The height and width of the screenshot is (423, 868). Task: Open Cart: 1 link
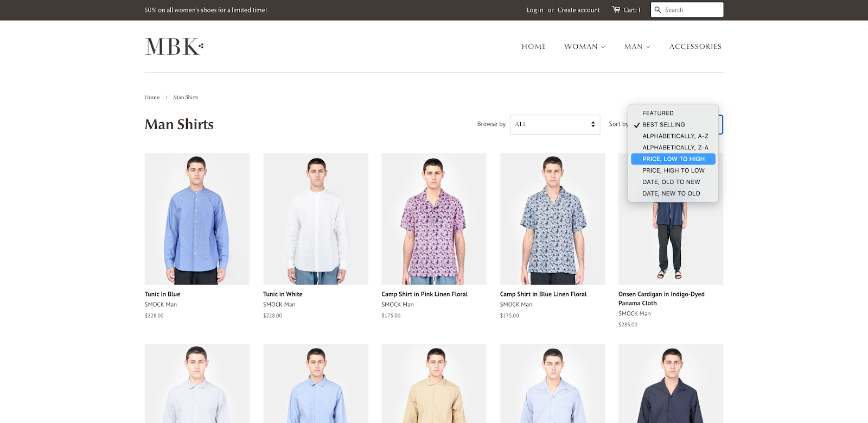pos(632,10)
